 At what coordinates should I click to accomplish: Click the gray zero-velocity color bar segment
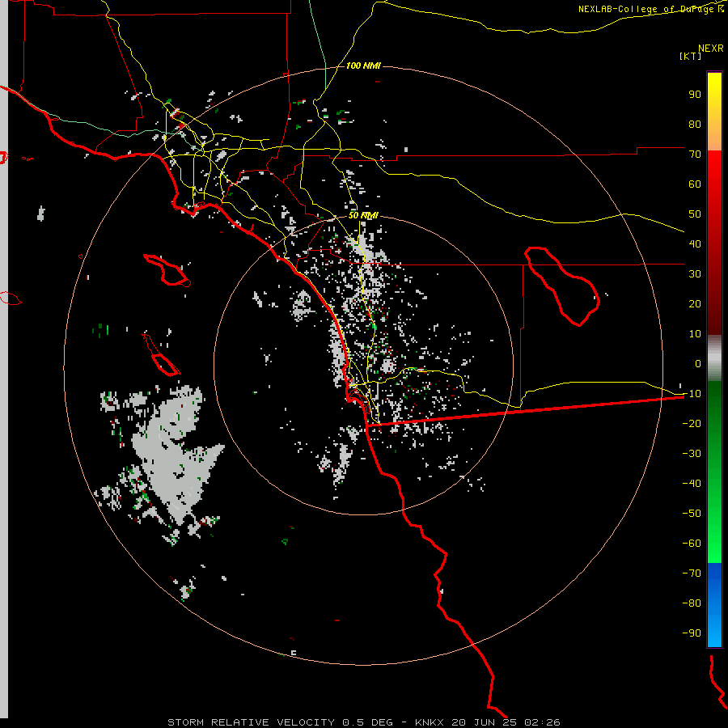pyautogui.click(x=714, y=358)
